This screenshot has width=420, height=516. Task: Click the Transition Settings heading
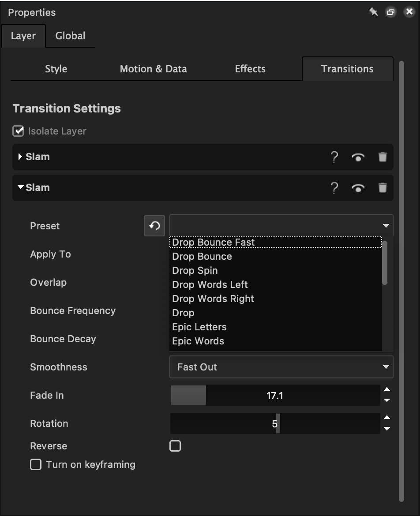pos(67,108)
